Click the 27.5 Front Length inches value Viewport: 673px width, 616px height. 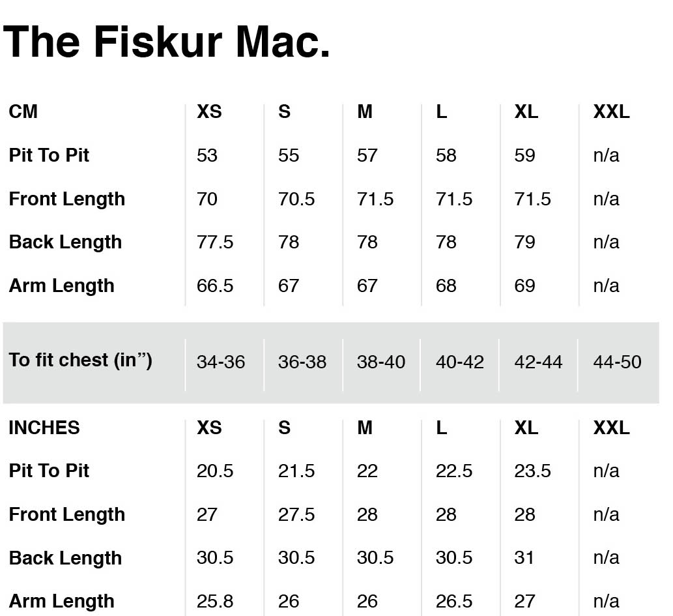point(296,514)
